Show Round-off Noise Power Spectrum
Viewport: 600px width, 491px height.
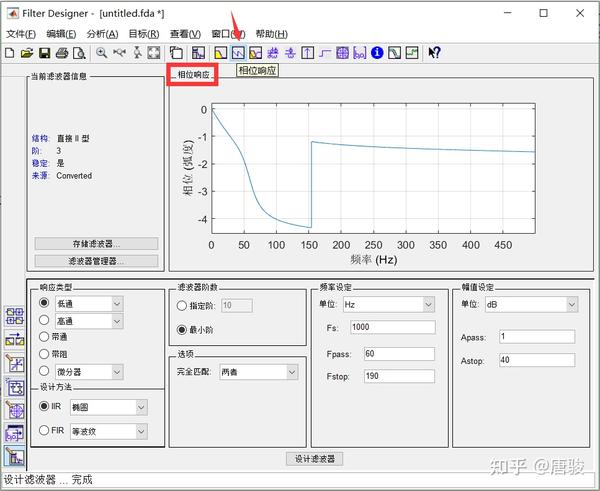pyautogui.click(x=412, y=53)
